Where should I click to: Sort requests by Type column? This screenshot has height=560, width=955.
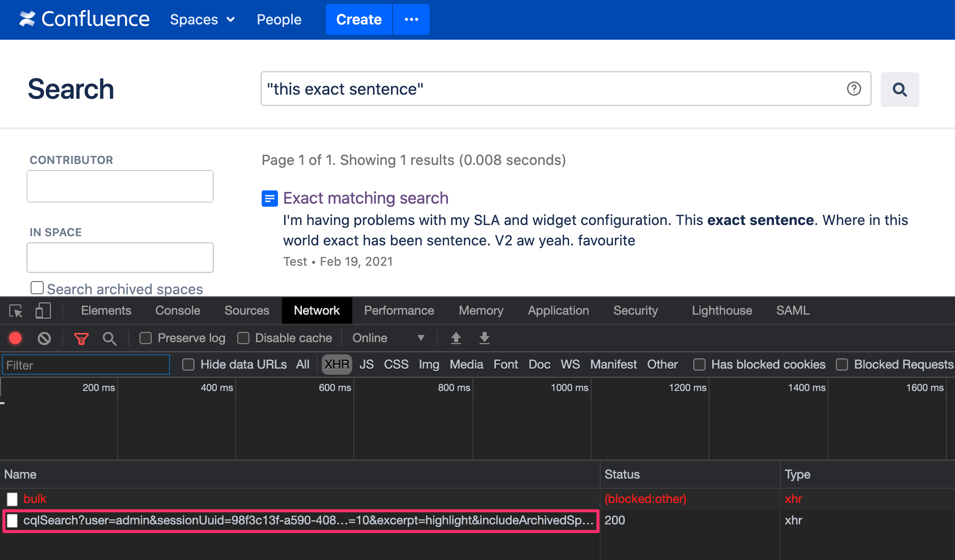pyautogui.click(x=868, y=474)
